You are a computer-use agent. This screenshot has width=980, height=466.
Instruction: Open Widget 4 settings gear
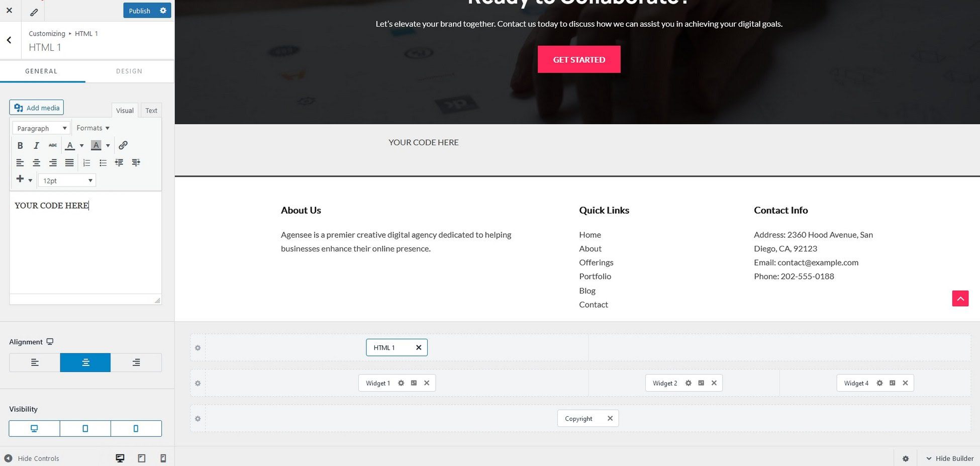click(x=879, y=383)
